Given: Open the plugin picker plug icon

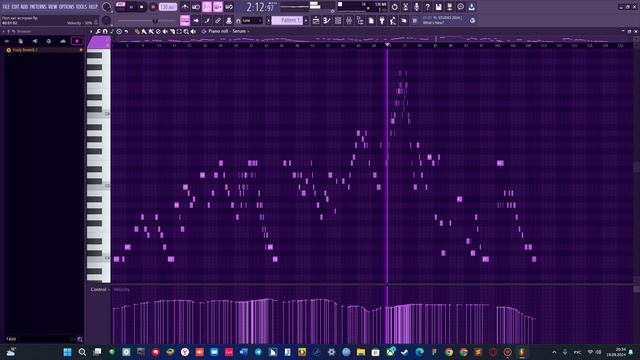Looking at the screenshot, I should coord(382,20).
